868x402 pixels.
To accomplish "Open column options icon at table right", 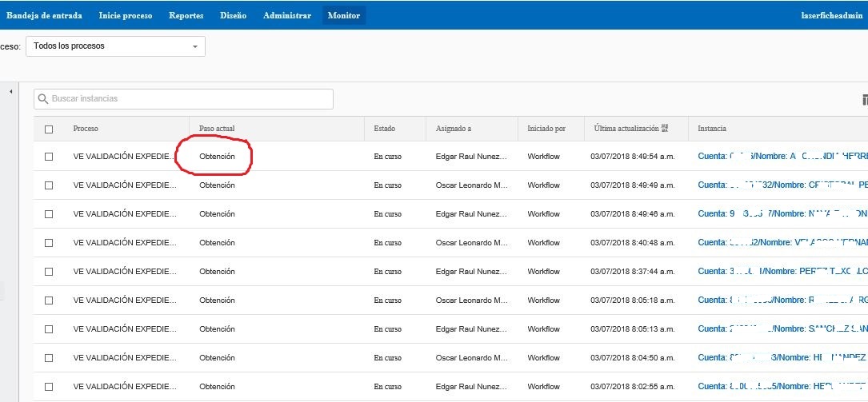I will 864,100.
